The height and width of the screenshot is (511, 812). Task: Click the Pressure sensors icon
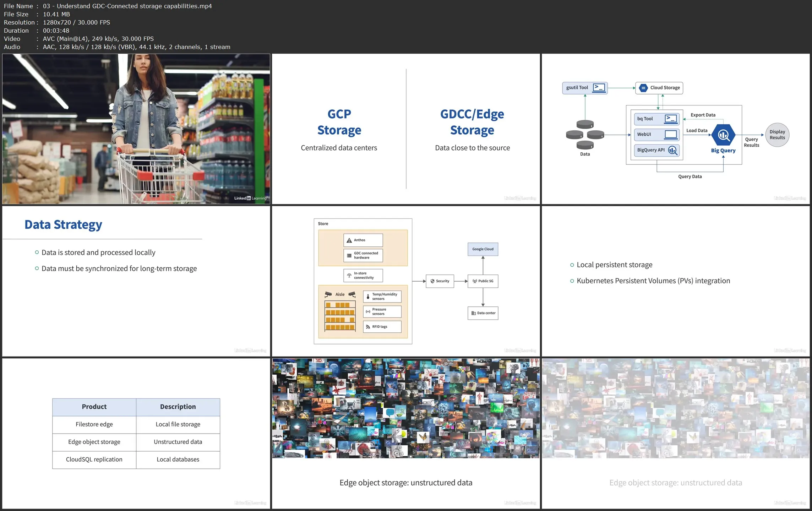[368, 312]
